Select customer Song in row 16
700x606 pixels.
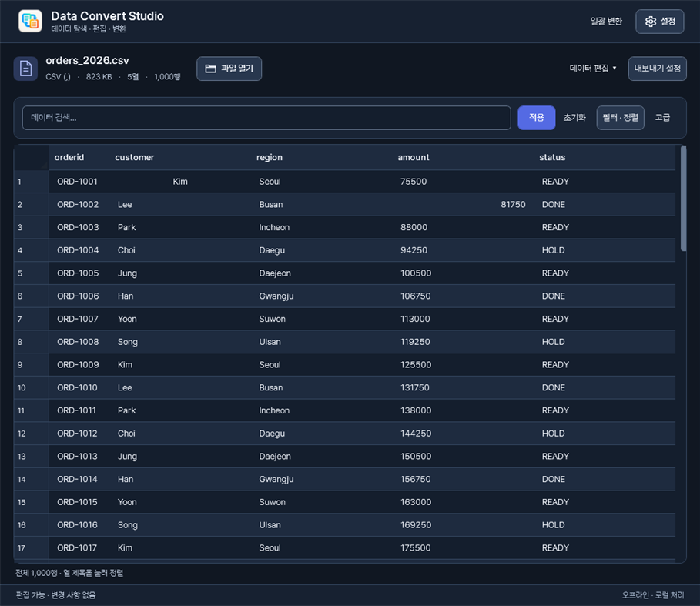pyautogui.click(x=180, y=525)
